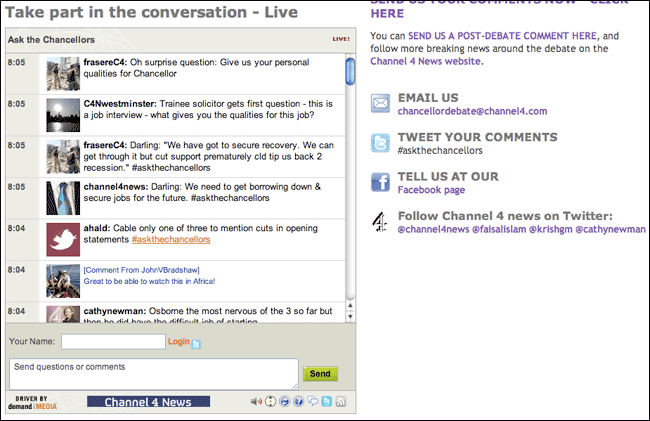
Task: Click the red LIVE! indicator
Action: (341, 39)
